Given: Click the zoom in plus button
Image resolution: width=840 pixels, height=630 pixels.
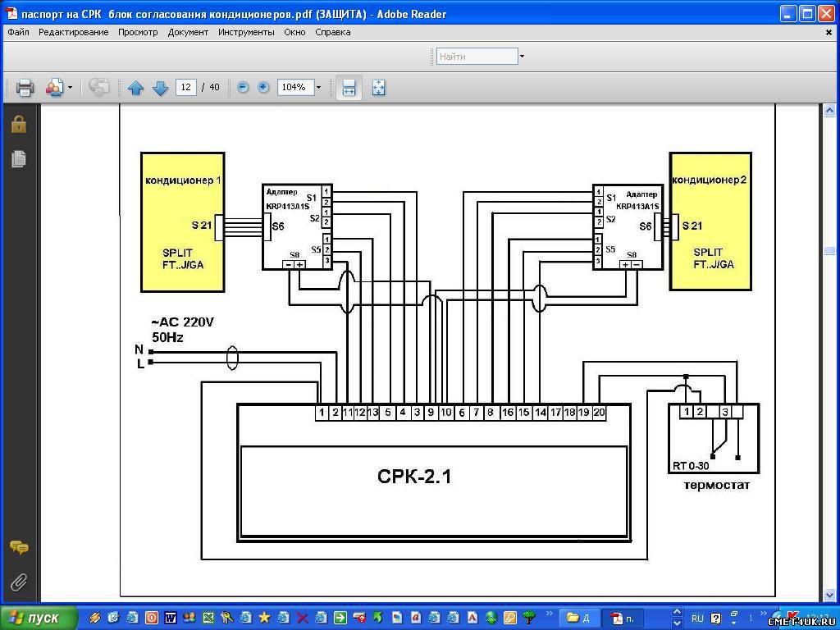Looking at the screenshot, I should coord(263,87).
